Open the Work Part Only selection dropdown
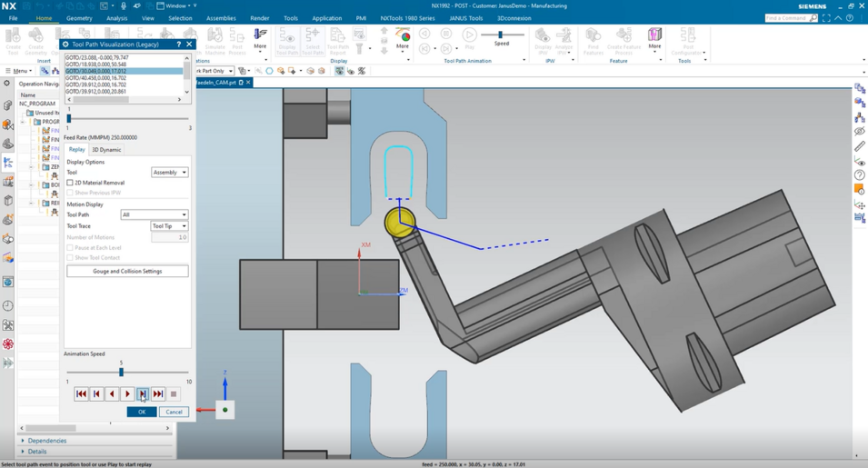This screenshot has height=468, width=868. tap(215, 71)
